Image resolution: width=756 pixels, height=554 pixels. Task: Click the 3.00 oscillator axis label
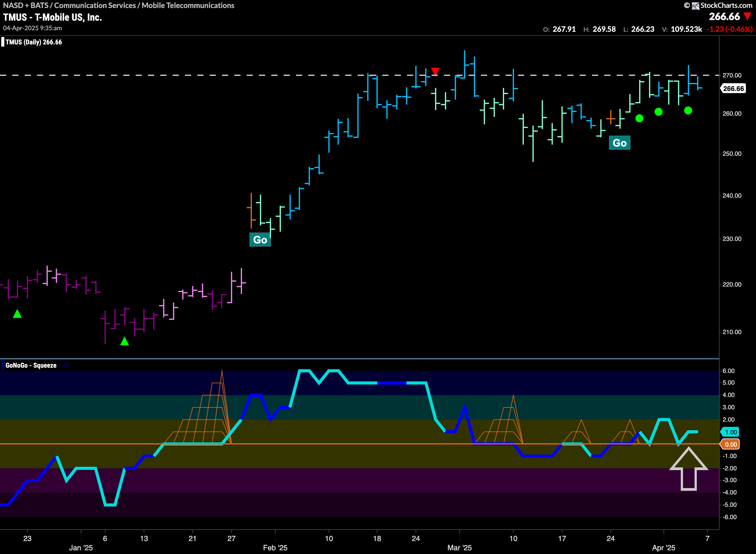click(x=729, y=407)
